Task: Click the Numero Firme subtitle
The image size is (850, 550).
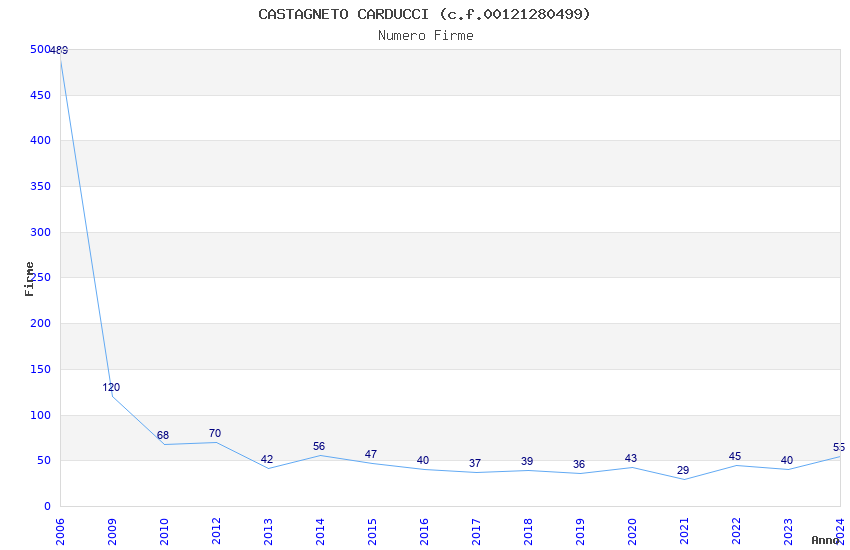Action: point(426,36)
